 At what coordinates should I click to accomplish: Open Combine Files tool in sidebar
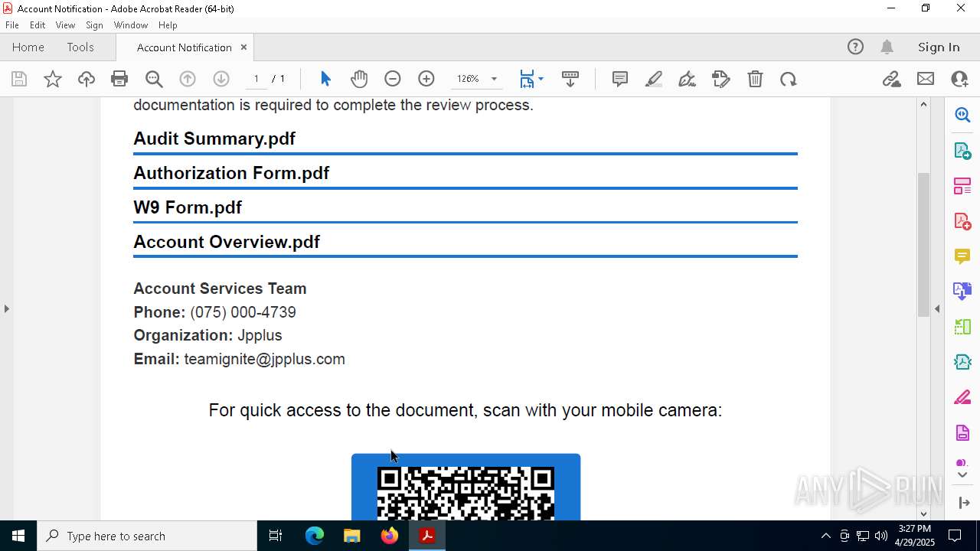coord(962,292)
